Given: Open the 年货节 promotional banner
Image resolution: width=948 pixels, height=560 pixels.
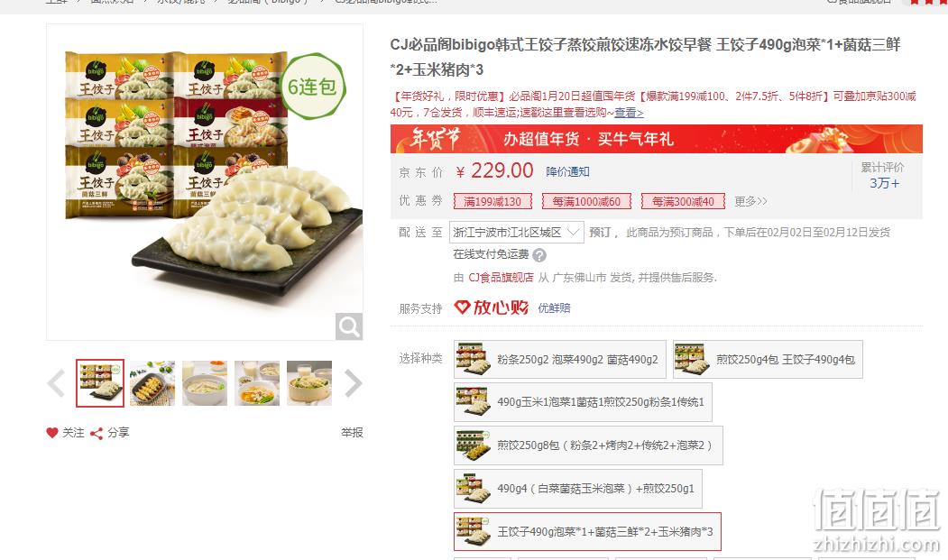Looking at the screenshot, I should click(656, 139).
